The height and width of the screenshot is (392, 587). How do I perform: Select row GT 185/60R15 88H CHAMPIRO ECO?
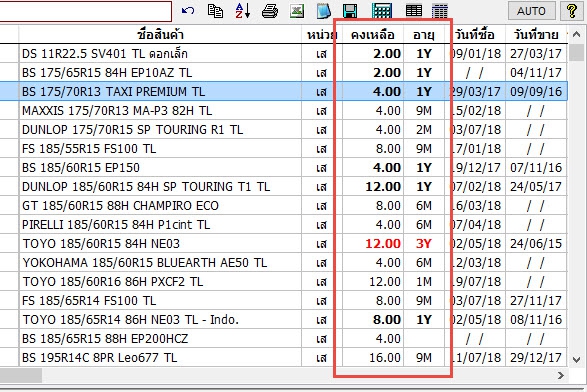click(x=284, y=206)
